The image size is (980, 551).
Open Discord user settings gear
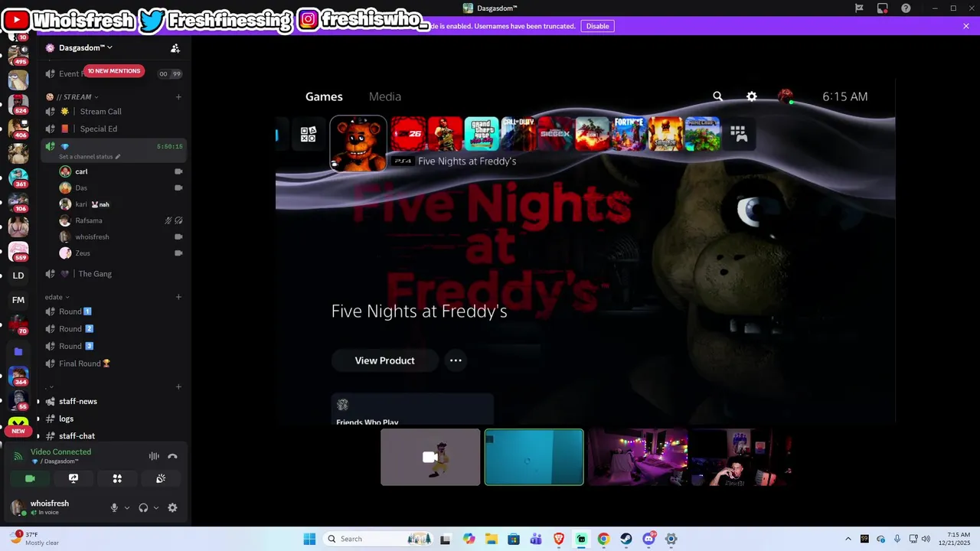(x=172, y=507)
